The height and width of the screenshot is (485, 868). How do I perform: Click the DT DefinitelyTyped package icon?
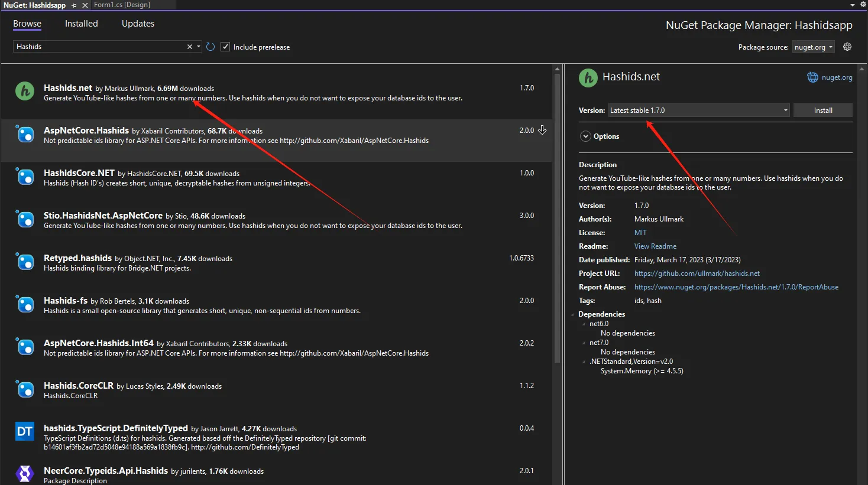coord(25,432)
